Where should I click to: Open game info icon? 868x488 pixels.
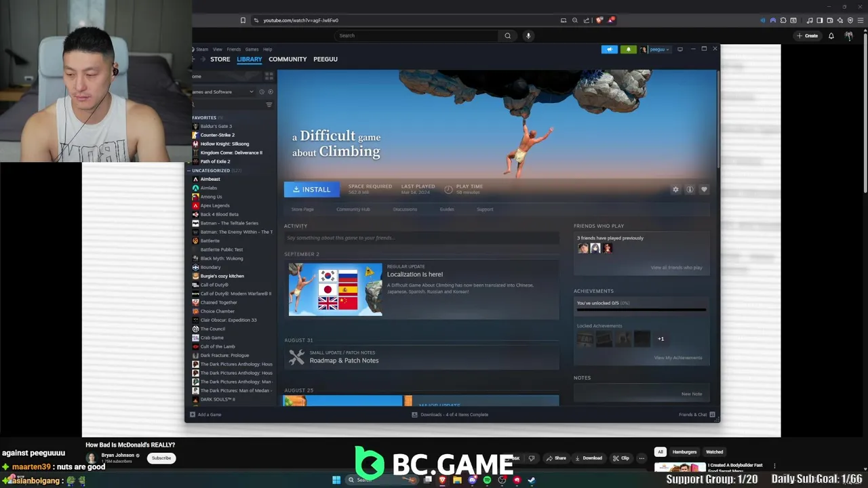[x=690, y=190]
